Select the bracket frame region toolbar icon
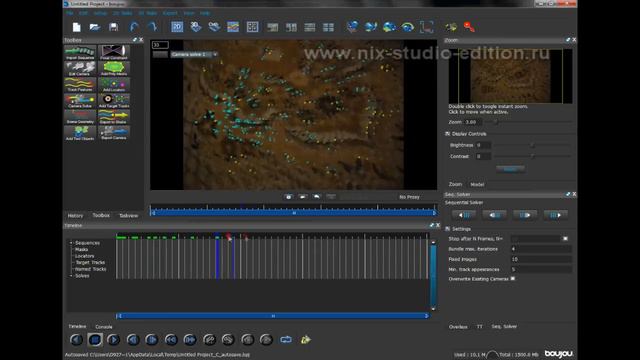 click(x=427, y=27)
